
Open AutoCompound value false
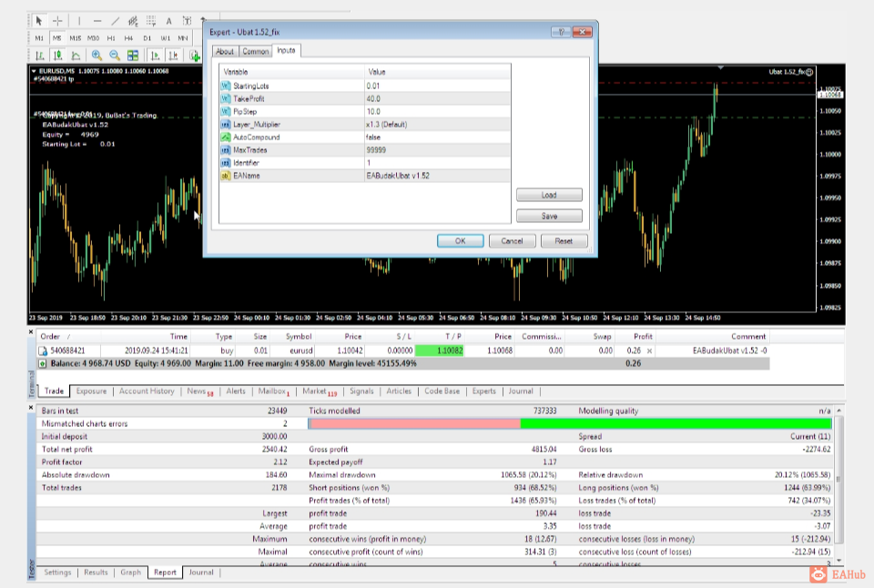click(438, 137)
